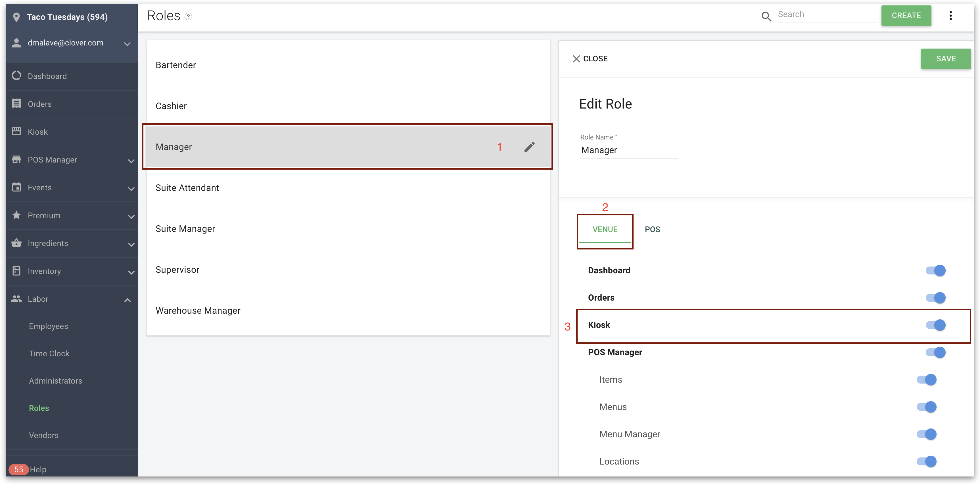
Task: Click the Role Name text field
Action: [628, 150]
